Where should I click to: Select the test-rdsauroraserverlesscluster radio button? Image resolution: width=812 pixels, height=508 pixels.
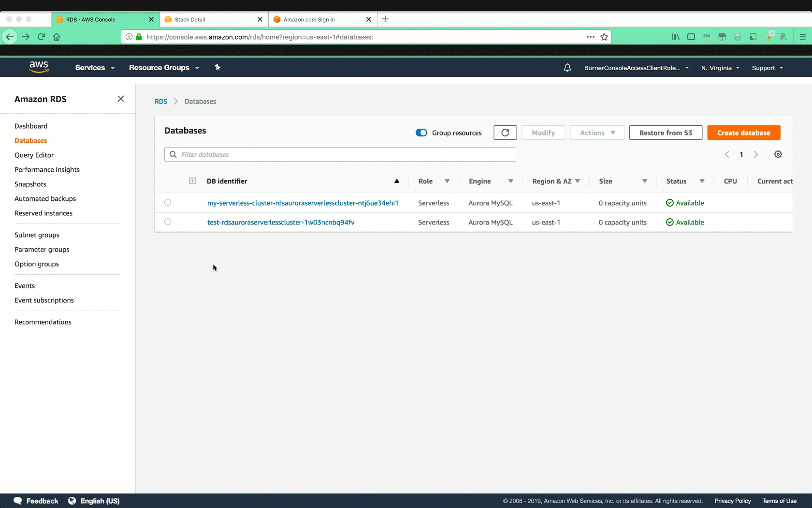168,222
